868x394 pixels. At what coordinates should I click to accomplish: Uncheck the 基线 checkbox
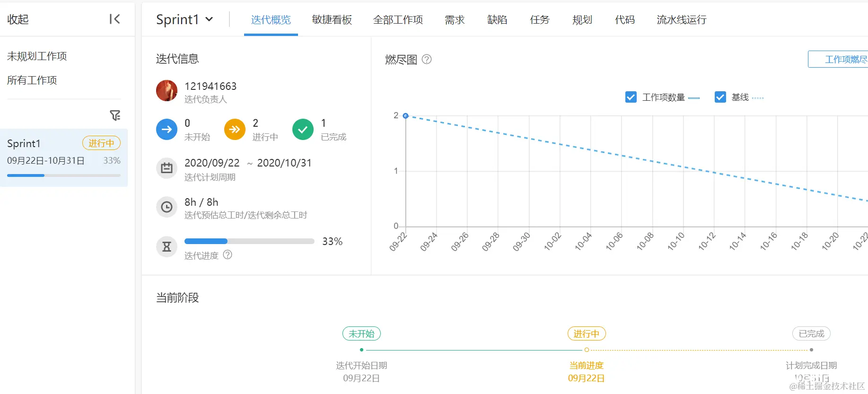click(720, 97)
